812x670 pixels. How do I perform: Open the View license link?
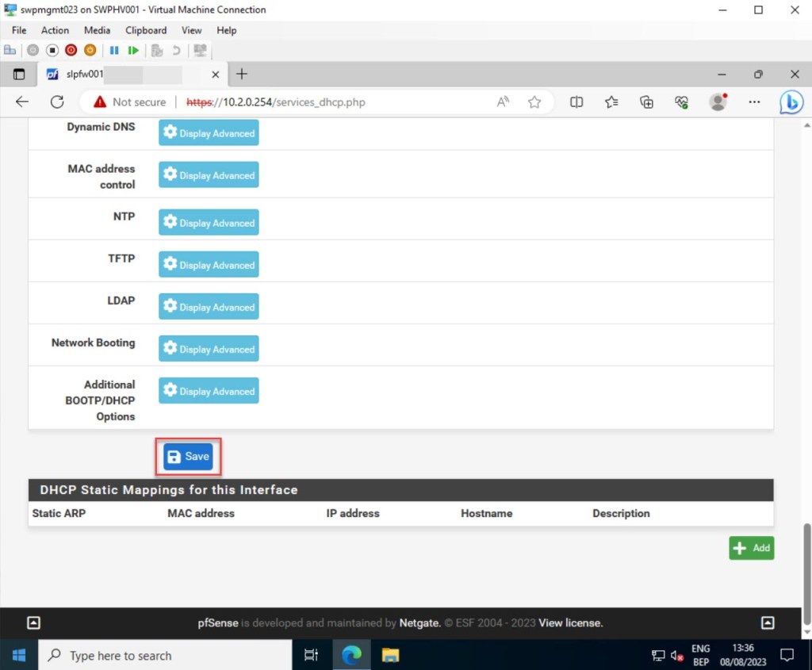tap(570, 623)
